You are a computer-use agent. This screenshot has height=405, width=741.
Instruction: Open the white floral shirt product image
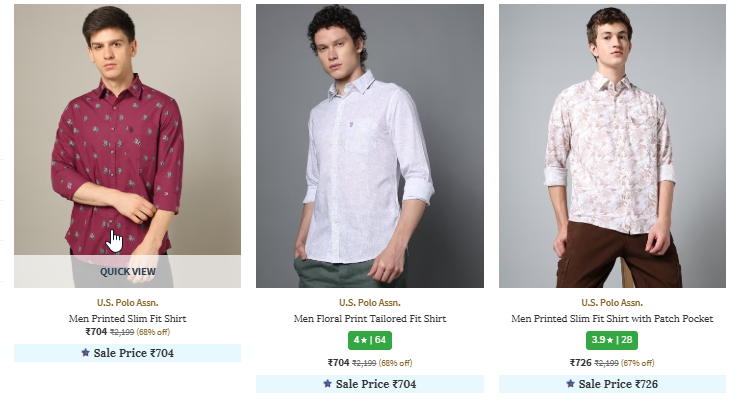click(369, 146)
